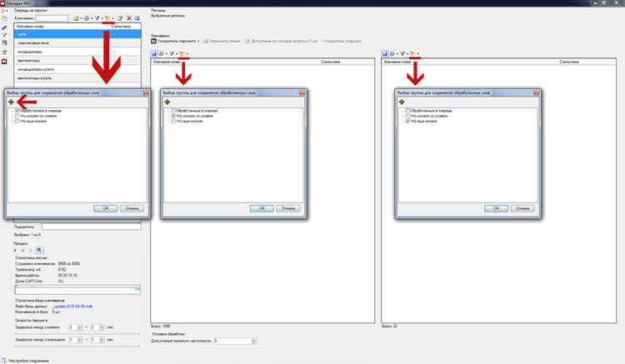Open keywords file with folder icon in queue toolbar

[x=76, y=18]
